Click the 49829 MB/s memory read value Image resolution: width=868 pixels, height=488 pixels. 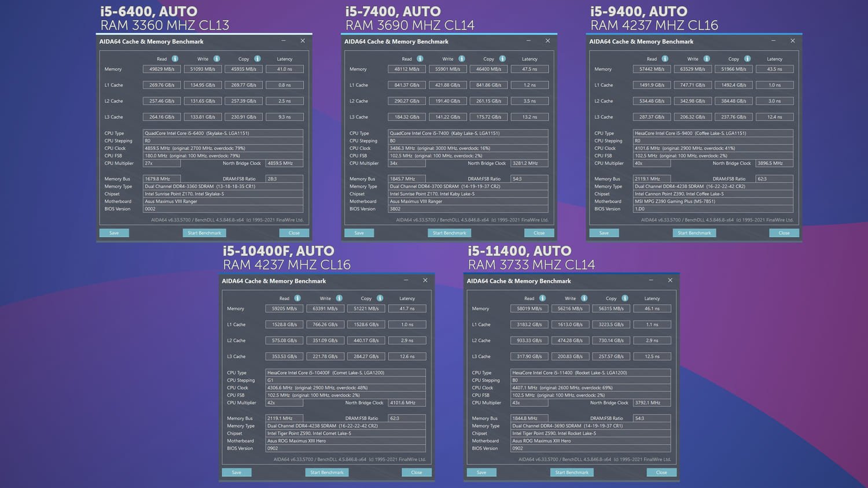[161, 69]
